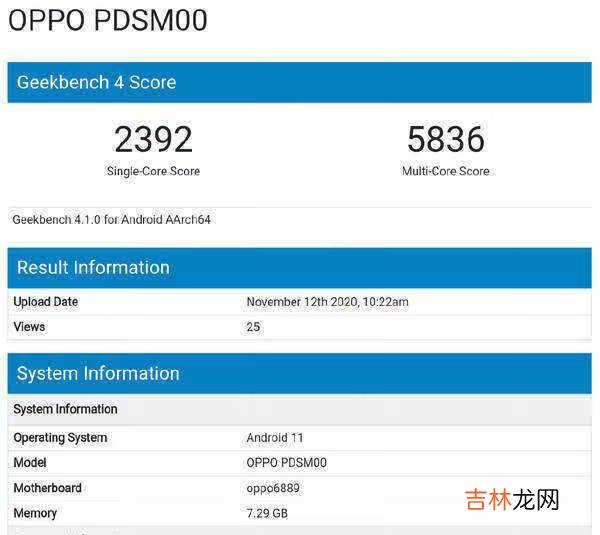Image resolution: width=600 pixels, height=535 pixels.
Task: Click the OPPO PDSM00 model value
Action: click(x=286, y=463)
